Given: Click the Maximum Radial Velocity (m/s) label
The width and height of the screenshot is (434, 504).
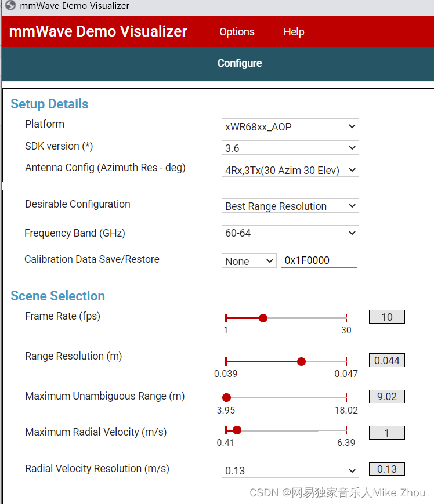Looking at the screenshot, I should pyautogui.click(x=96, y=432).
